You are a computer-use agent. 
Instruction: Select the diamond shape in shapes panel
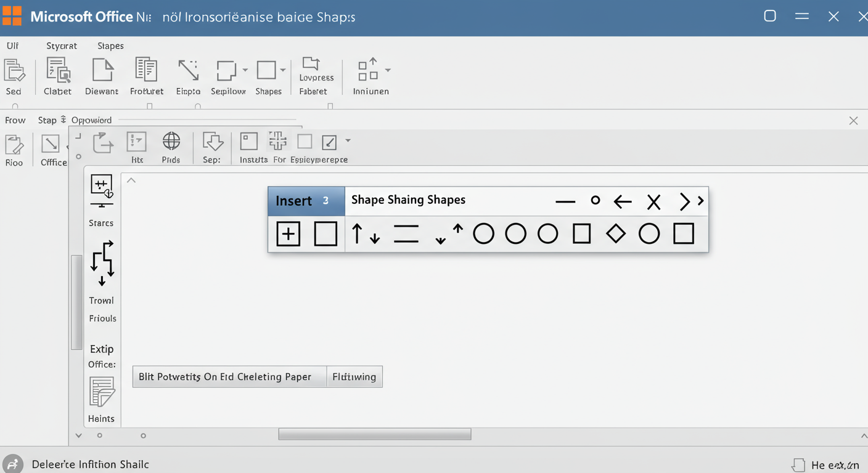(x=615, y=234)
